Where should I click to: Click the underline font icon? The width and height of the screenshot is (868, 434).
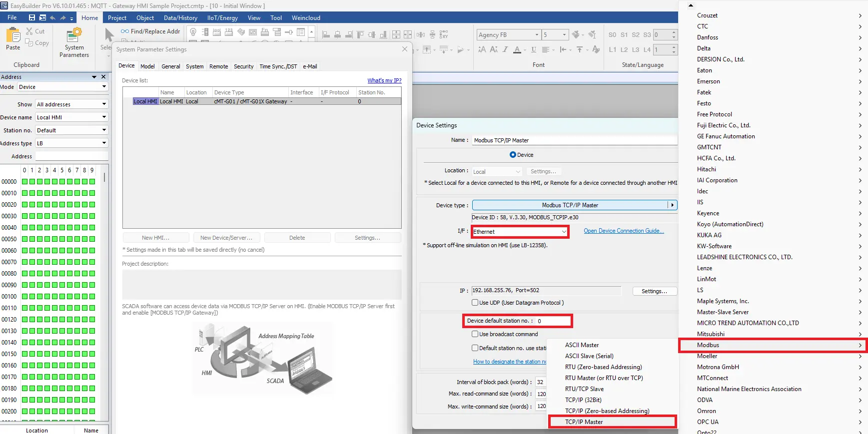[534, 49]
